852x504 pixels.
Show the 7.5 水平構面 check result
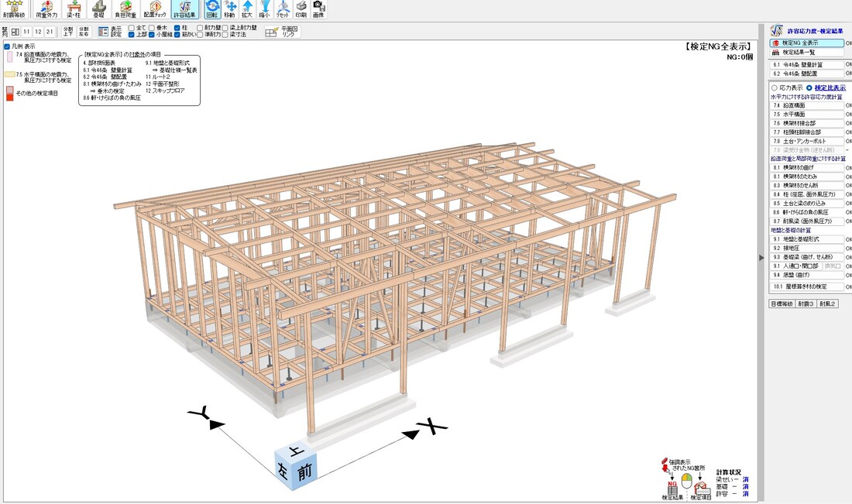coord(807,114)
